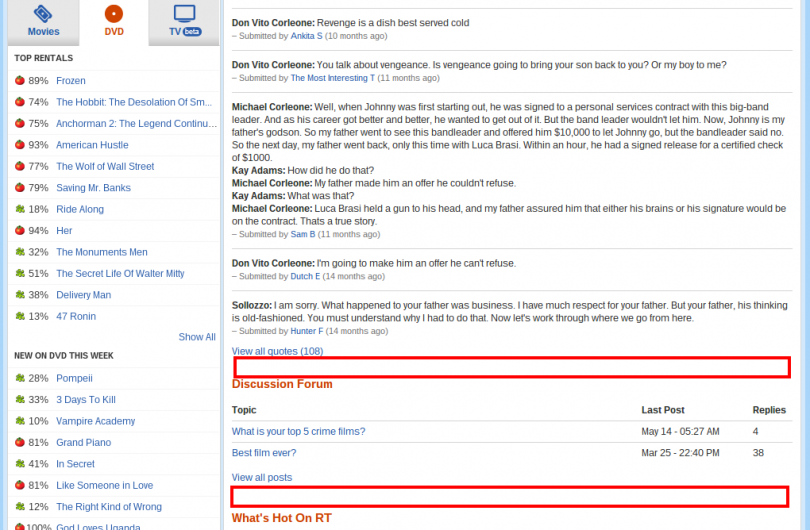Click the rotten splat icon beside Ride Along

(20, 209)
